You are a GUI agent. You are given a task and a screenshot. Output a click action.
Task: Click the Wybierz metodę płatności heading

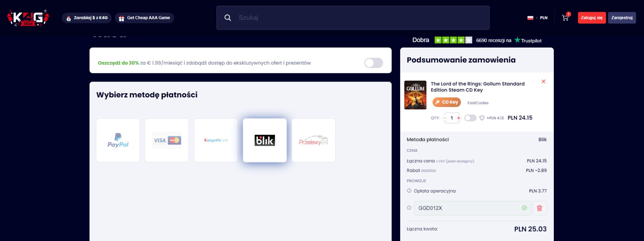(x=147, y=95)
